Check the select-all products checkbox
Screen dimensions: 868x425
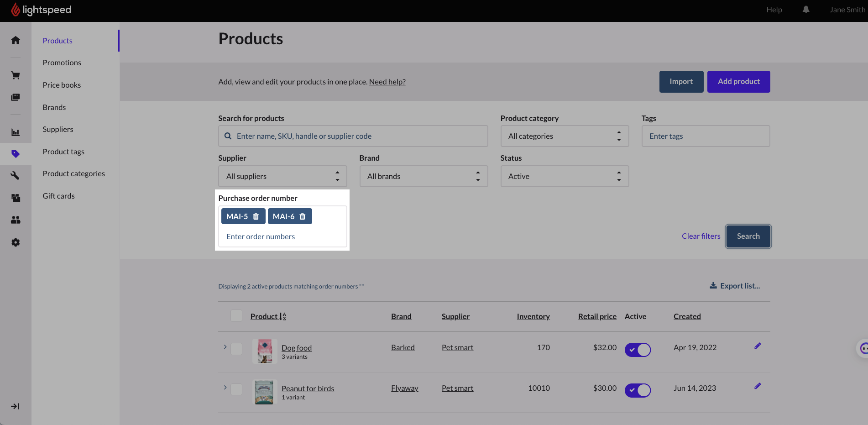tap(236, 316)
